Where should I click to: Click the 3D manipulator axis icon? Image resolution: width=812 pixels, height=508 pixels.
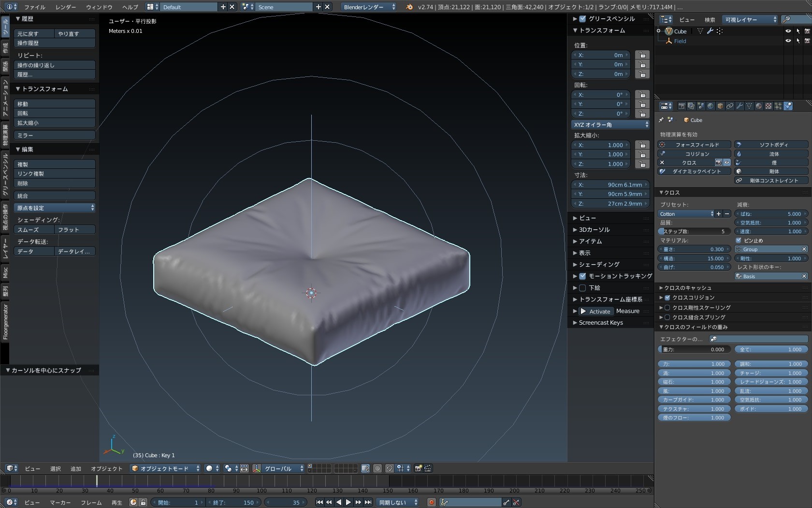coord(257,468)
